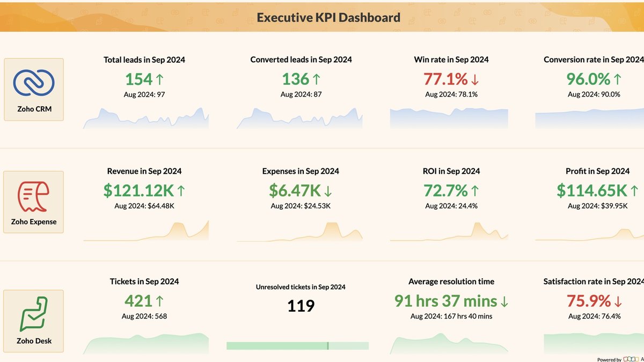Open the Total leads sparkline chart
Viewport: 644px width, 362px height.
pos(145,118)
